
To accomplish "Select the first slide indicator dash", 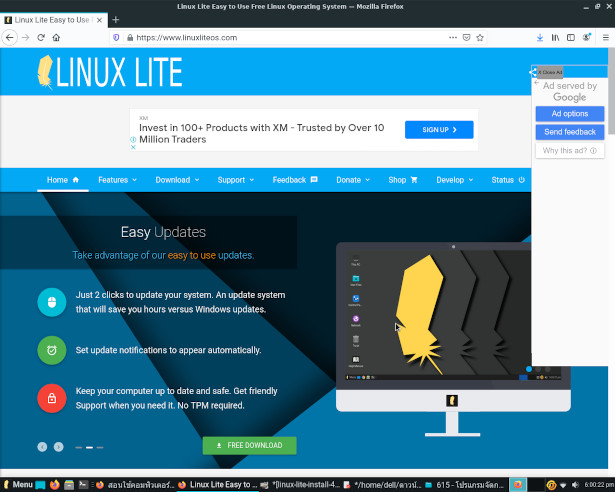I will pos(78,447).
